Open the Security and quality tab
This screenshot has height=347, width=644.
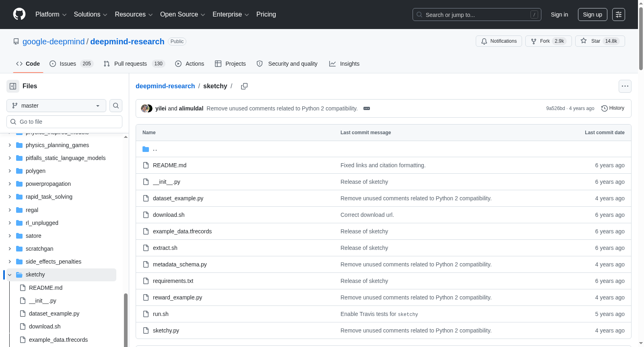(x=287, y=64)
